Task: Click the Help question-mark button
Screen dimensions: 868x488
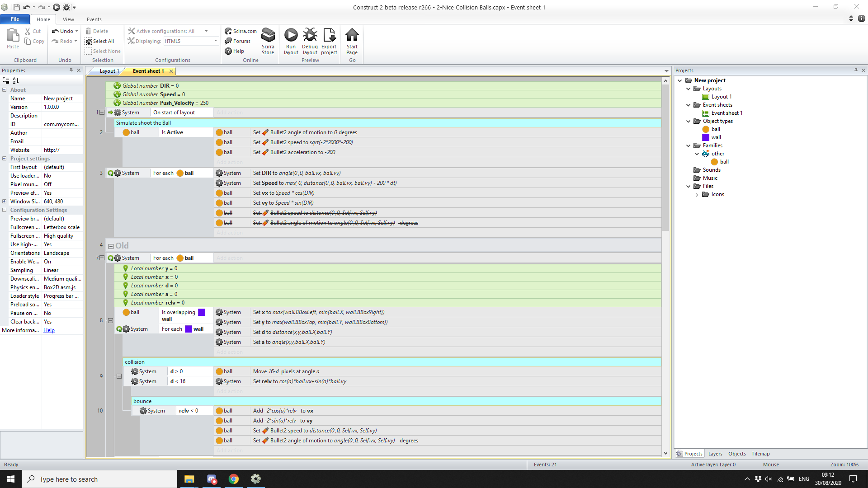Action: [x=234, y=51]
